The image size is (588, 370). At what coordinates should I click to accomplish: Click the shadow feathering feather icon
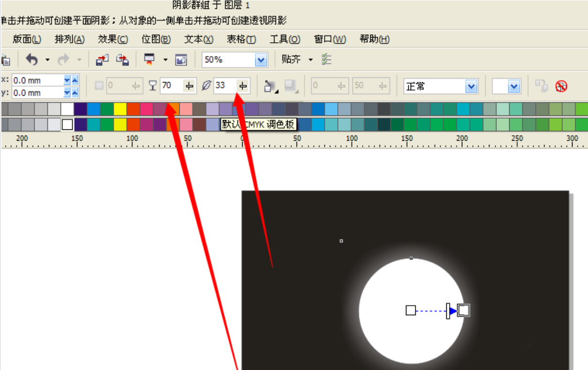[206, 86]
